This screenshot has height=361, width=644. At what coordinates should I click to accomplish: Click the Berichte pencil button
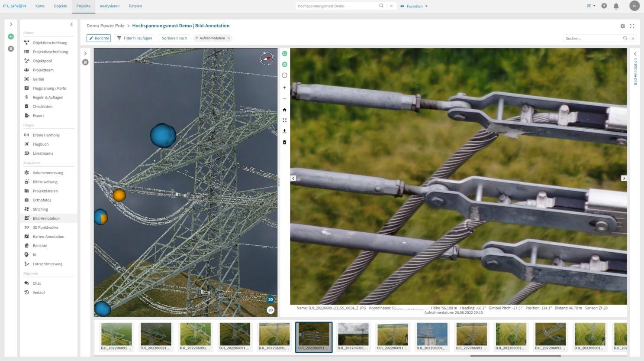99,38
